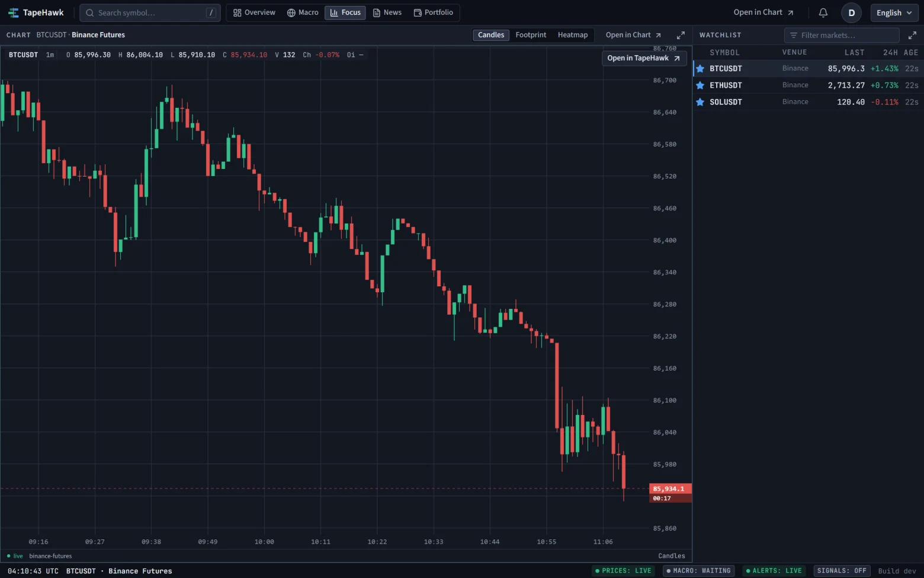Screen dimensions: 924x578
Task: Switch to the Macro tab
Action: tap(303, 12)
